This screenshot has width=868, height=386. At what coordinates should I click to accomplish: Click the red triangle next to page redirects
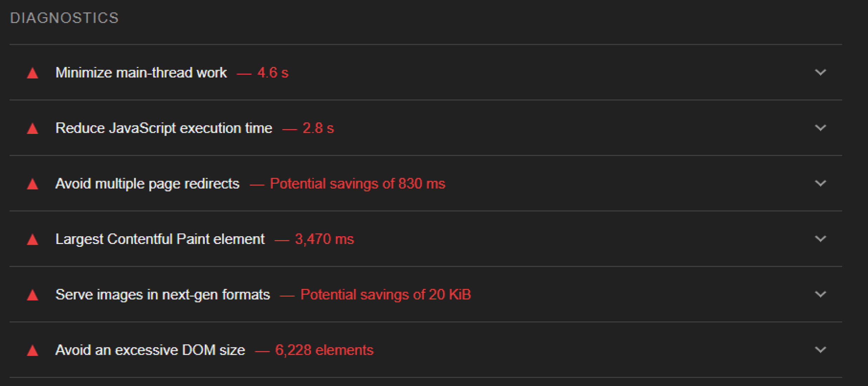click(x=33, y=184)
